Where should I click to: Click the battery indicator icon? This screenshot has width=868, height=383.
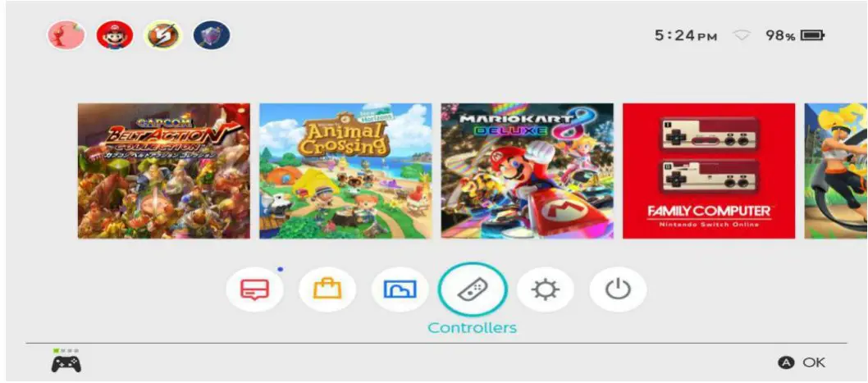tap(813, 36)
